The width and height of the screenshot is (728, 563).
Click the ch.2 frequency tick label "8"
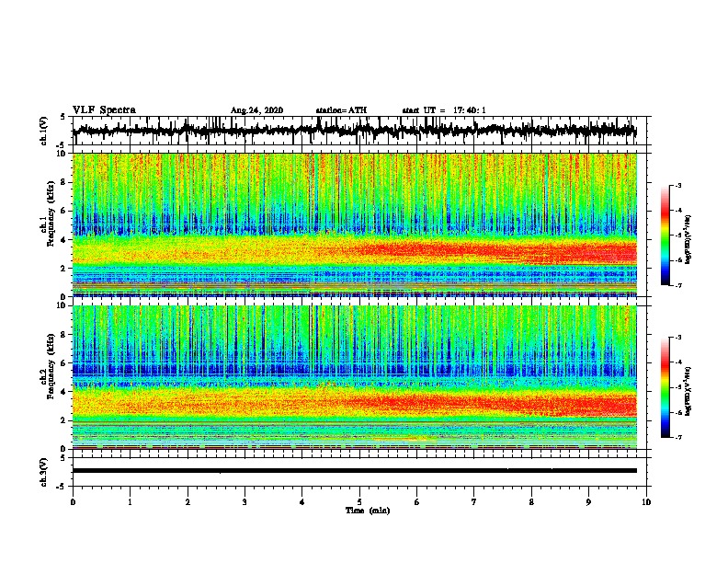point(64,335)
